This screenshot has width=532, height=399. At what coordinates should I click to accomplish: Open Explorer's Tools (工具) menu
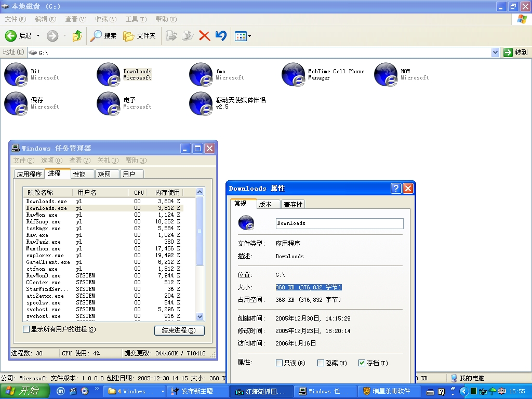pos(136,19)
